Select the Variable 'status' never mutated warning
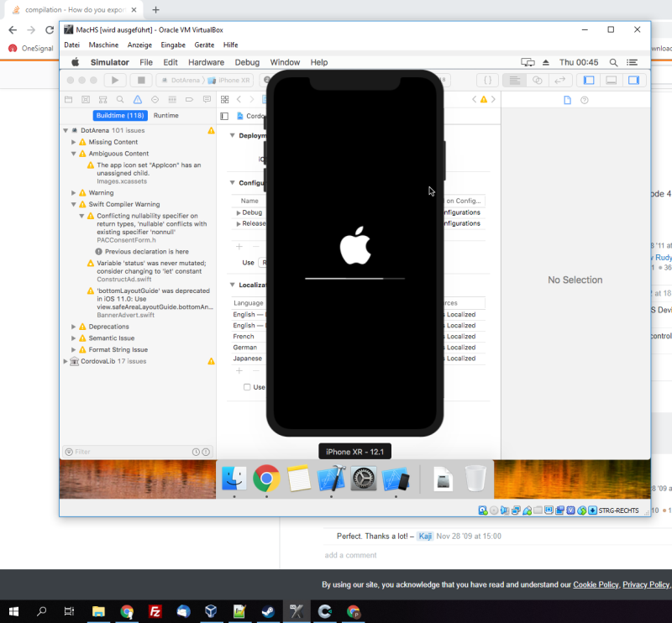 pyautogui.click(x=148, y=271)
